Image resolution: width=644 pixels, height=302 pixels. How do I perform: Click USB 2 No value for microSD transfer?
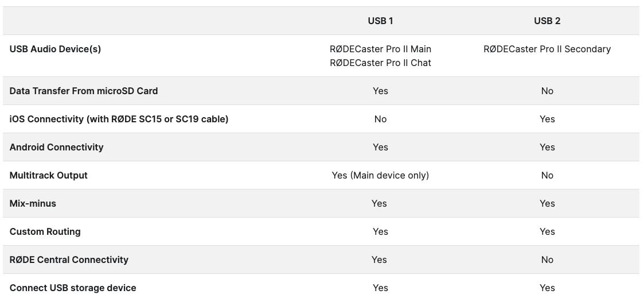(x=547, y=91)
